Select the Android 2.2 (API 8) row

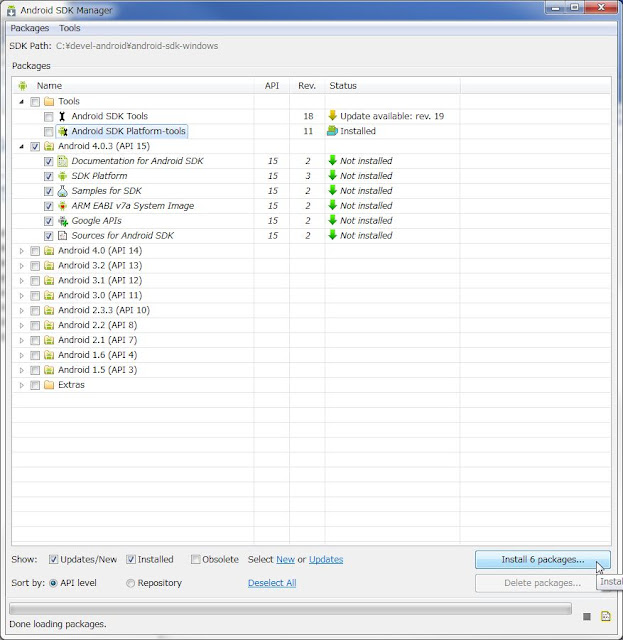(312, 325)
